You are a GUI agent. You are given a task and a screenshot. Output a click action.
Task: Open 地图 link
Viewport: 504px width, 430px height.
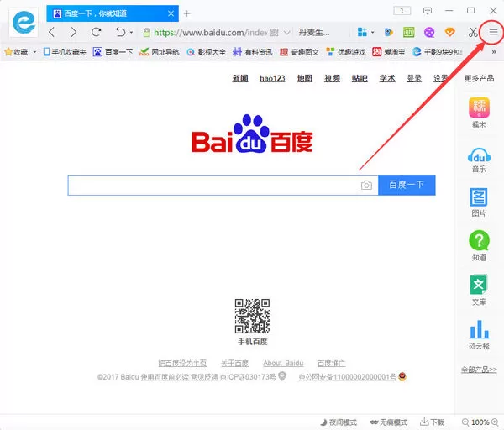(305, 78)
